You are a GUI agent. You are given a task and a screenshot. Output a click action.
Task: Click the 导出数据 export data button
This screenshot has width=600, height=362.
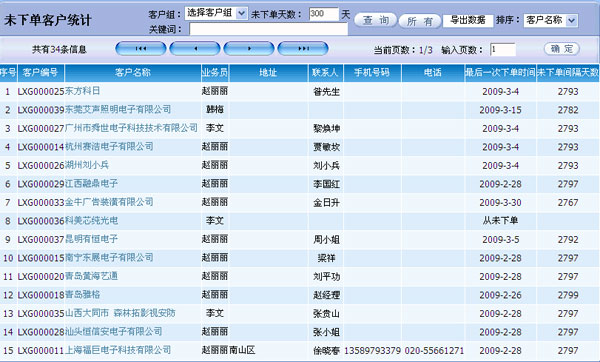(468, 21)
